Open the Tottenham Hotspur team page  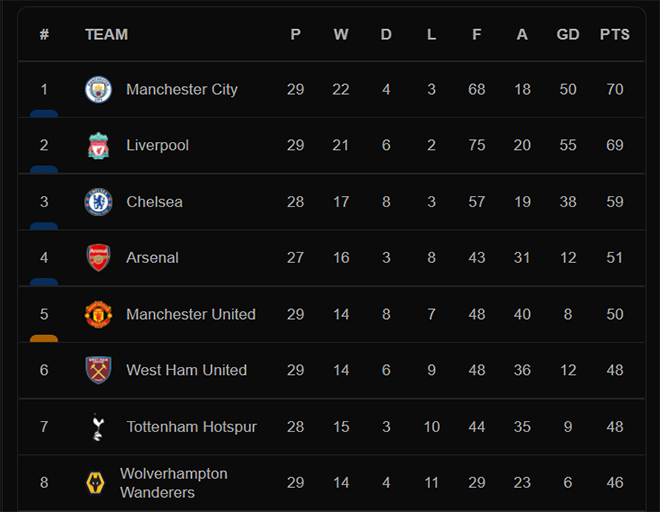[191, 427]
